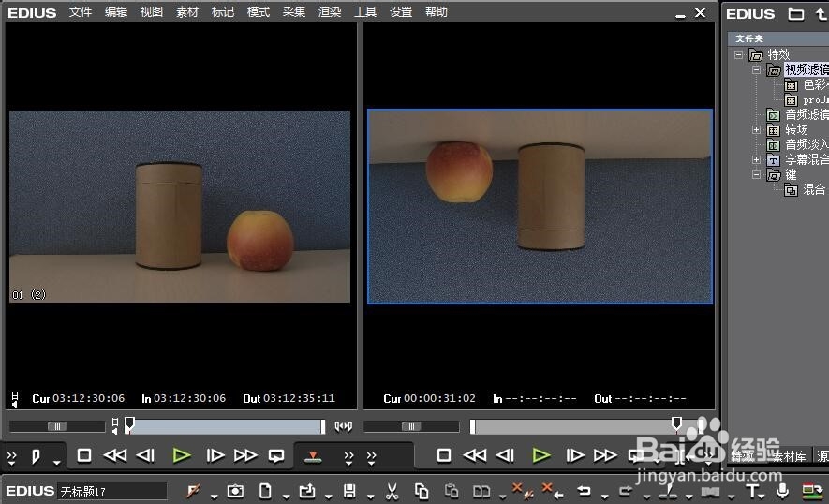
Task: Expand the 转场 tree node
Action: pos(756,129)
